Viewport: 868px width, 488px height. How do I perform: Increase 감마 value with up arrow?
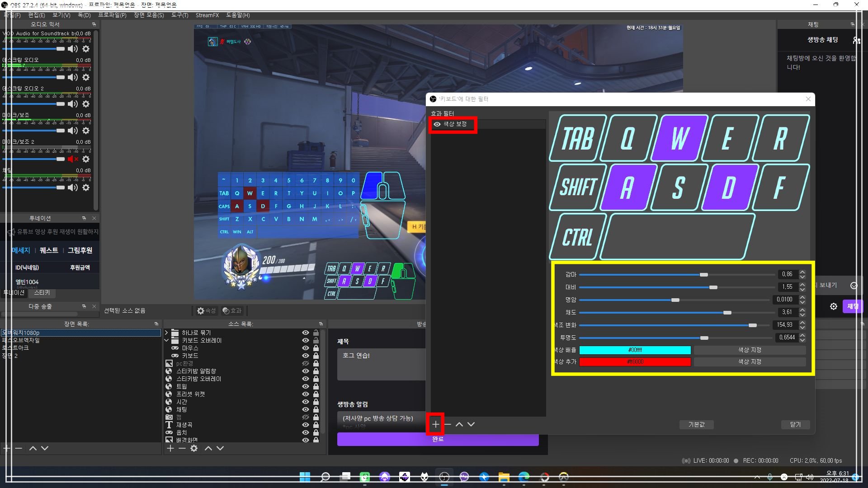pos(802,272)
